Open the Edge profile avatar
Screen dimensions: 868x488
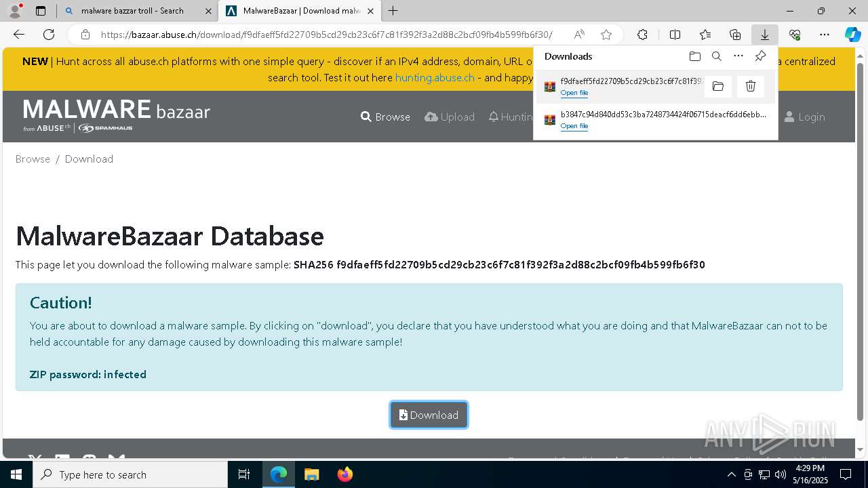(x=15, y=11)
